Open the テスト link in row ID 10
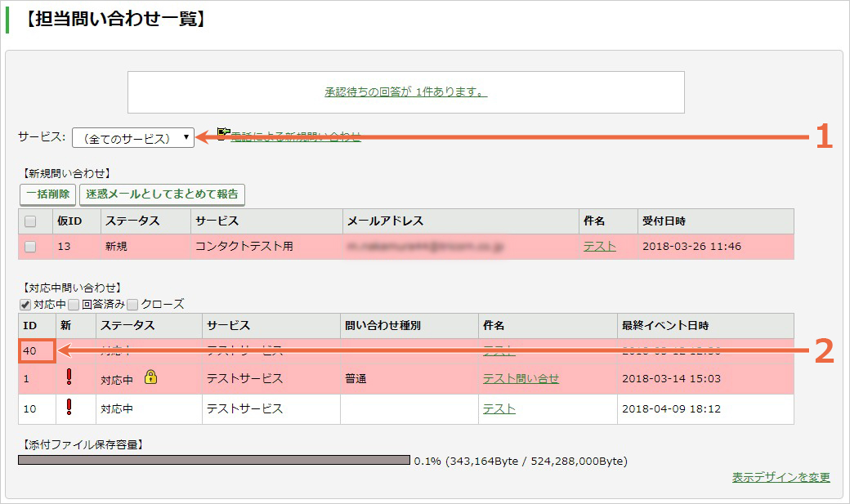The width and height of the screenshot is (850, 504). (x=499, y=408)
